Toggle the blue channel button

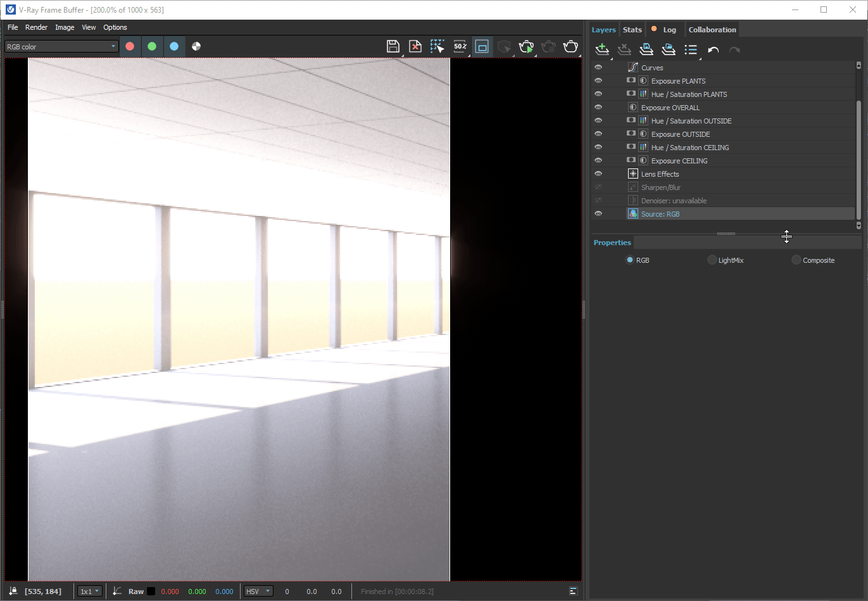pos(174,46)
